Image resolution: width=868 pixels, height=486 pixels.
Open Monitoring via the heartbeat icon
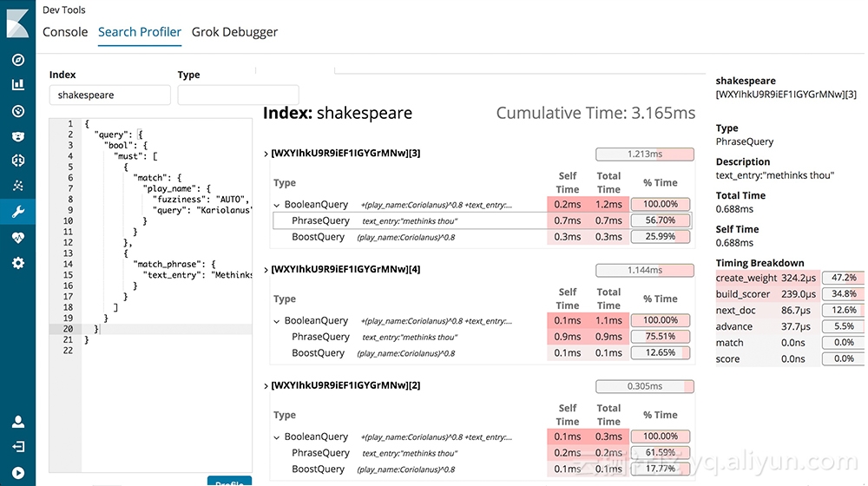17,238
